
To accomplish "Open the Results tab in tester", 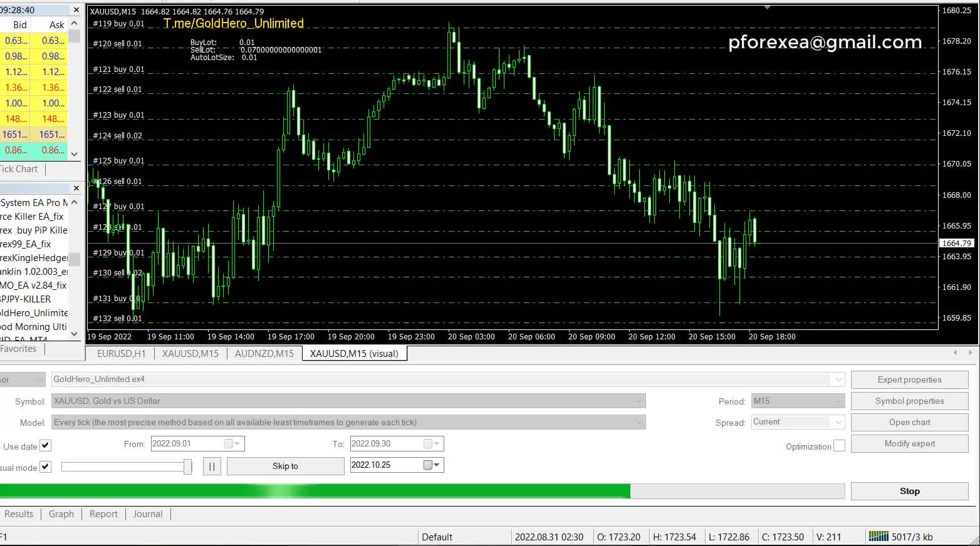I will pyautogui.click(x=19, y=513).
